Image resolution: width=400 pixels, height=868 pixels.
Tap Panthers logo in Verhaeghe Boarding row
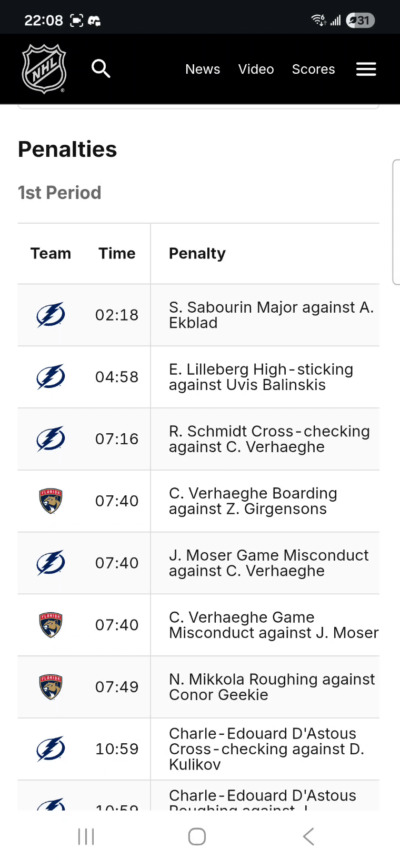(x=51, y=501)
